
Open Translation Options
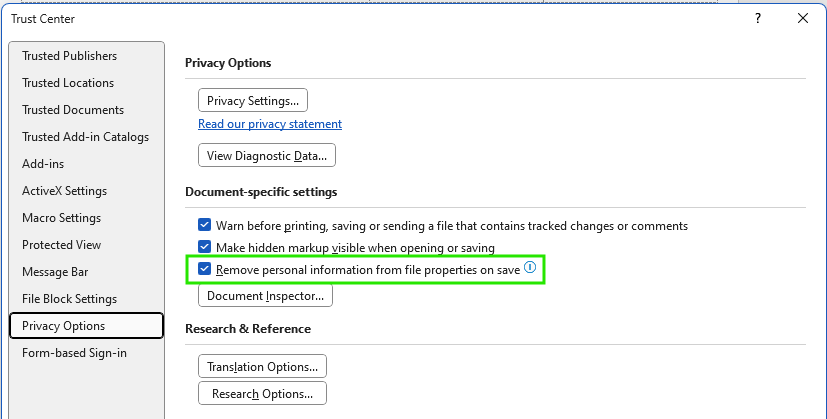click(263, 367)
